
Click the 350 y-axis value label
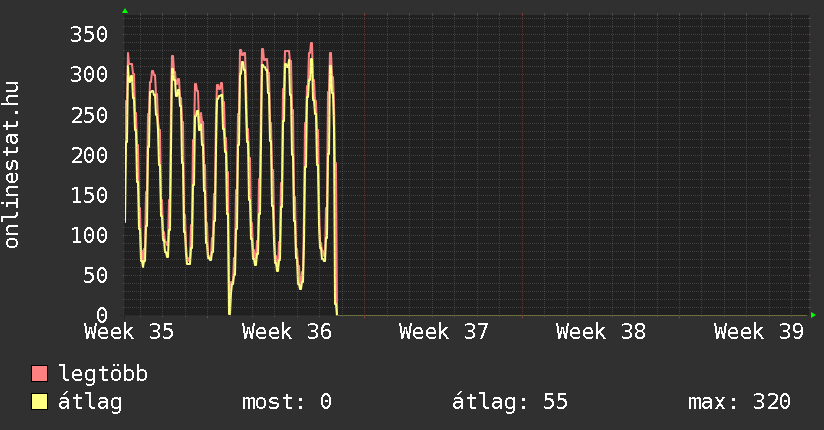click(x=89, y=35)
